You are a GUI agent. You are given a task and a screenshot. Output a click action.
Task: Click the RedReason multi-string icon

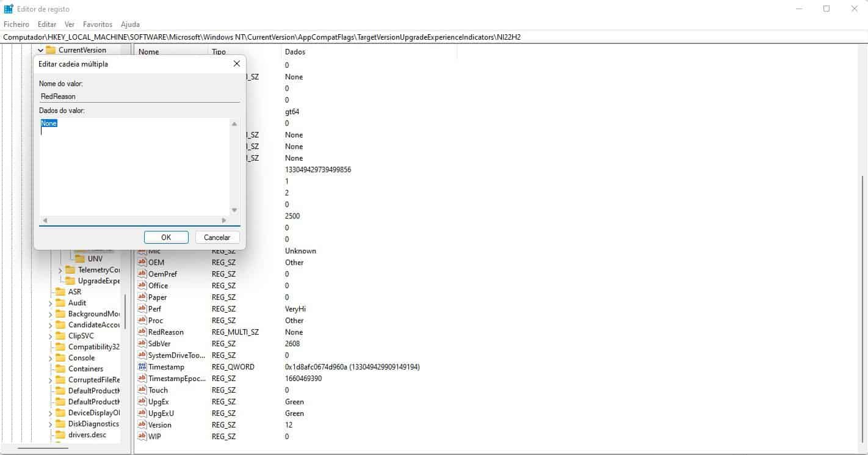coord(142,332)
